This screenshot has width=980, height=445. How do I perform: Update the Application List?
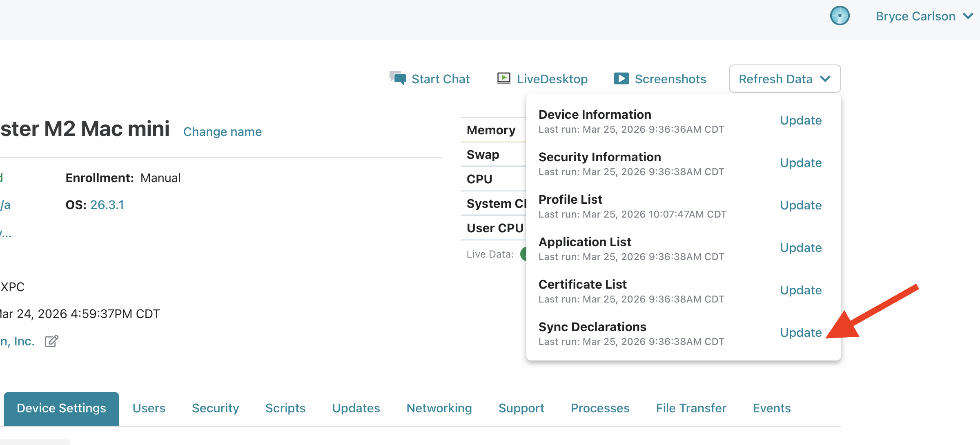coord(801,248)
